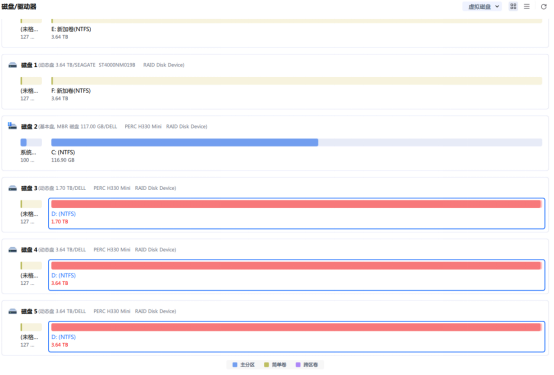The height and width of the screenshot is (375, 554).
Task: Click the ST4000NM0198 model text on disk 1
Action: (x=117, y=65)
